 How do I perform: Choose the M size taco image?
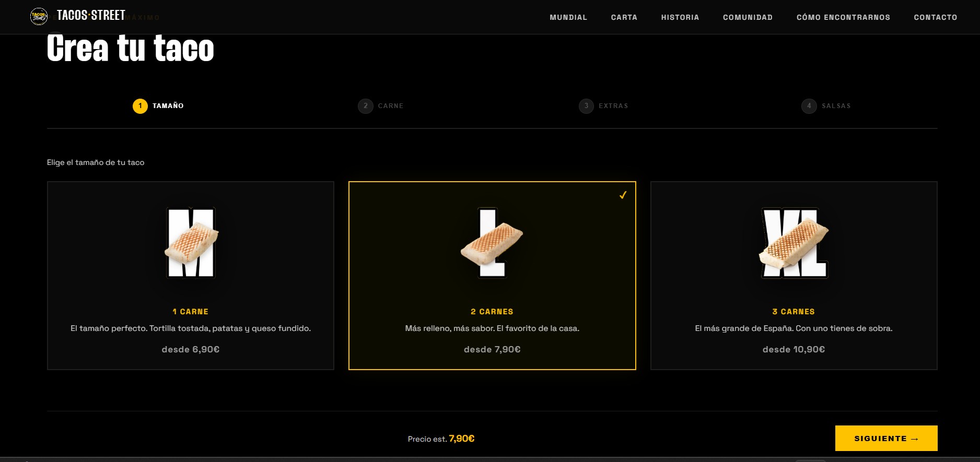click(191, 243)
